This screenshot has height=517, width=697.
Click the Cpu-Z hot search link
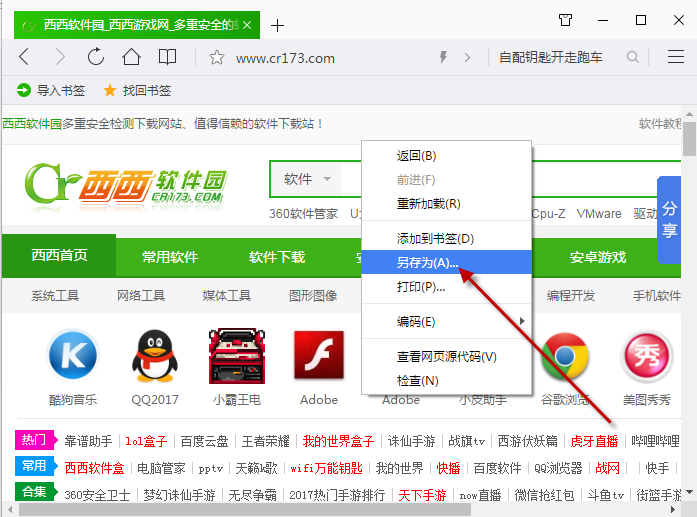coord(549,214)
